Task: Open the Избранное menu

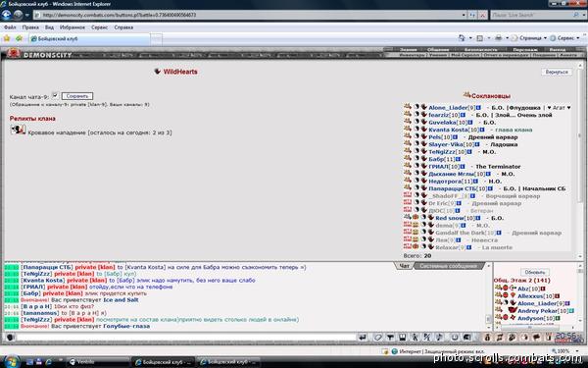Action: pos(73,27)
